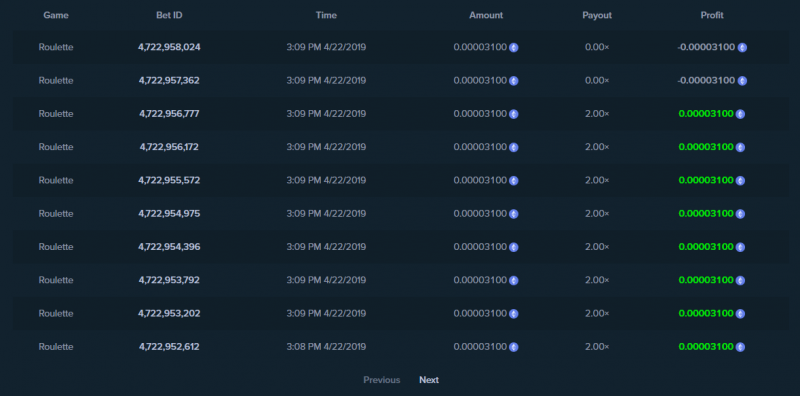Click Roulette in row of bet 4,722,954,975
800x396 pixels.
(x=56, y=213)
